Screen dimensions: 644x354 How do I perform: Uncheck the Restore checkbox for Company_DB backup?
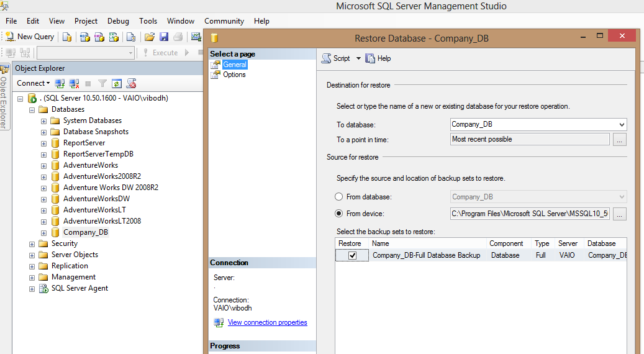pyautogui.click(x=352, y=255)
